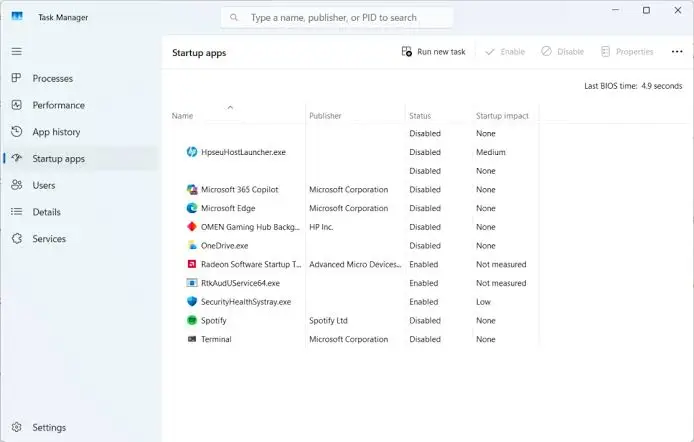Click the Microsoft 365 Copilot icon

192,189
